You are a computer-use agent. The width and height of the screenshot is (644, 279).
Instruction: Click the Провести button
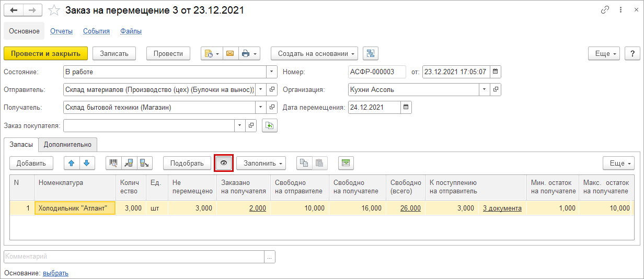click(168, 53)
